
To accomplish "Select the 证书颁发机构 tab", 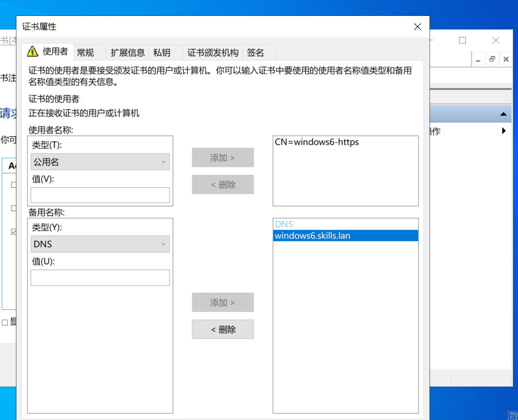I will (x=213, y=53).
